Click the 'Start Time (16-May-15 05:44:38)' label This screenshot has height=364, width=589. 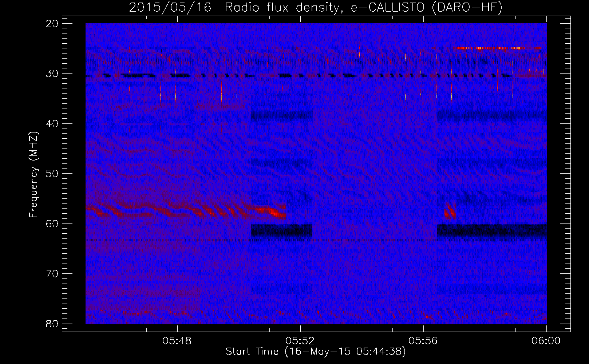pos(315,352)
